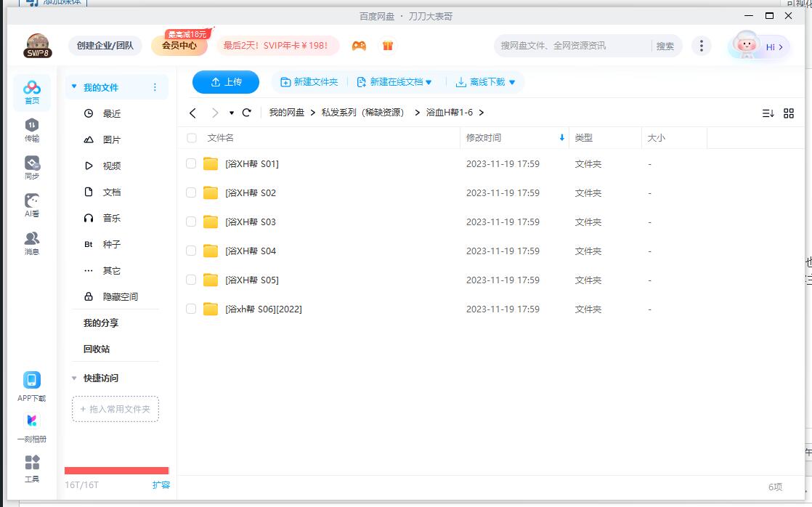Click the 搜索 search button

[x=665, y=46]
